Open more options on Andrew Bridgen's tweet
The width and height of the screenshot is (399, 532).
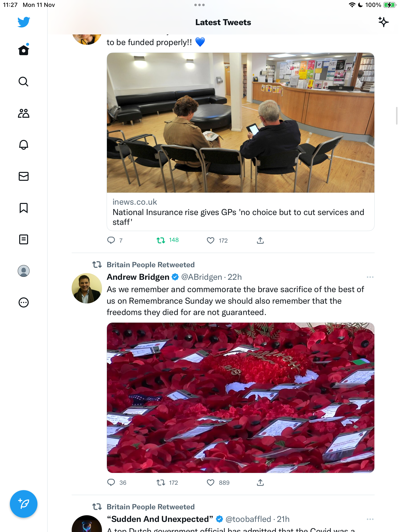[x=370, y=277]
